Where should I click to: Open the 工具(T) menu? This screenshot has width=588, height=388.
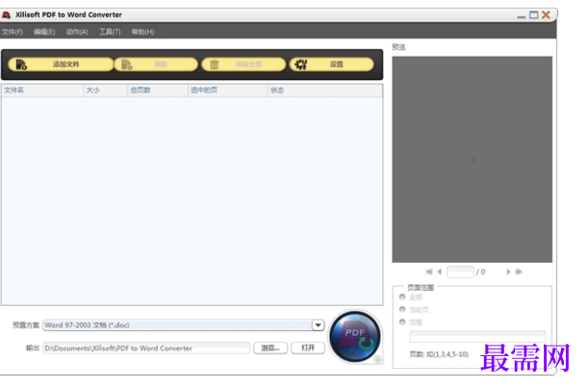pos(110,32)
